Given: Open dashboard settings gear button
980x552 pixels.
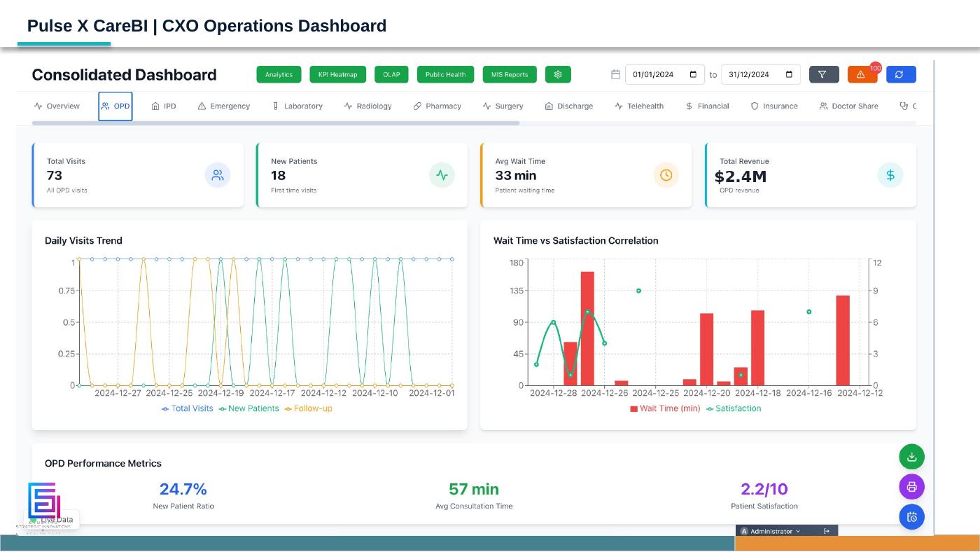Looking at the screenshot, I should (x=558, y=74).
